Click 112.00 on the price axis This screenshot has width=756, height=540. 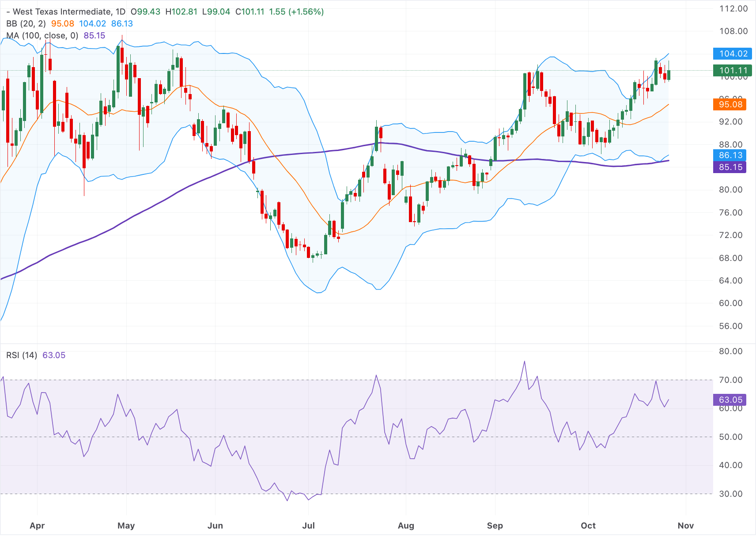[x=733, y=9]
